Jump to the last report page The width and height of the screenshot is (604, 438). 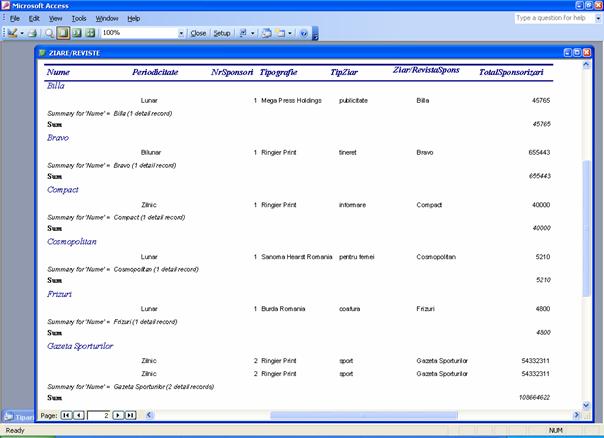click(130, 414)
